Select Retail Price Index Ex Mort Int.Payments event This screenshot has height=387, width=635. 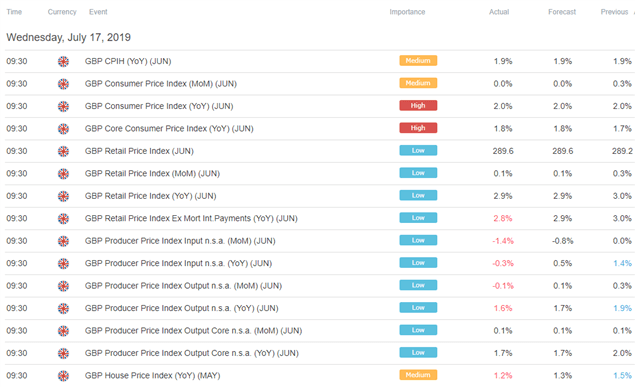[191, 219]
